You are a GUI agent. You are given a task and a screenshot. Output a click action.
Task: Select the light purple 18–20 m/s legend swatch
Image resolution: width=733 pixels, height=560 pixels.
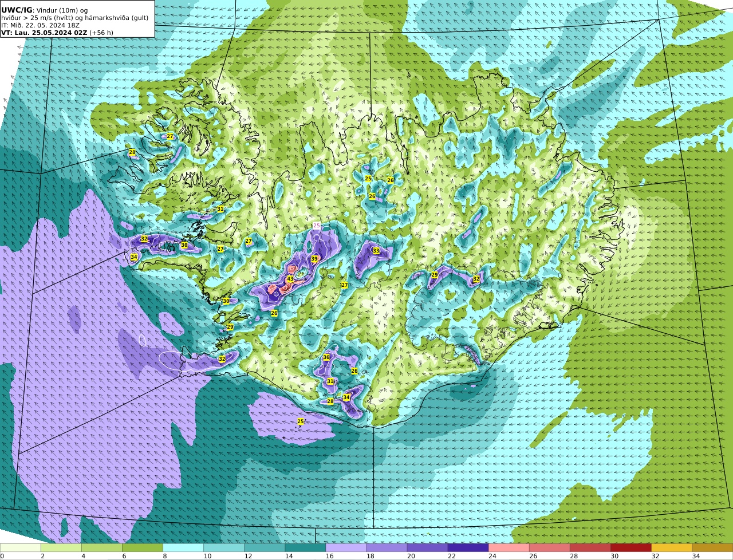click(386, 547)
